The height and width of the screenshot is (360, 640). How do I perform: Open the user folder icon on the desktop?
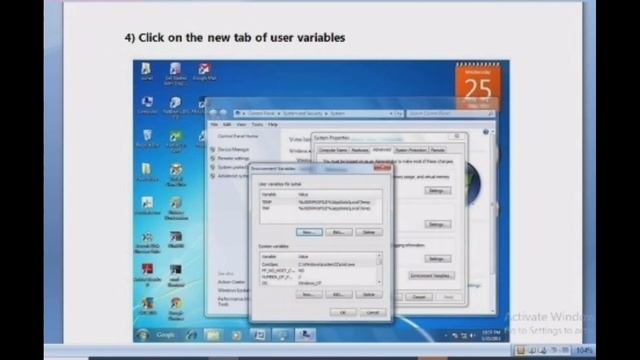coord(146,71)
